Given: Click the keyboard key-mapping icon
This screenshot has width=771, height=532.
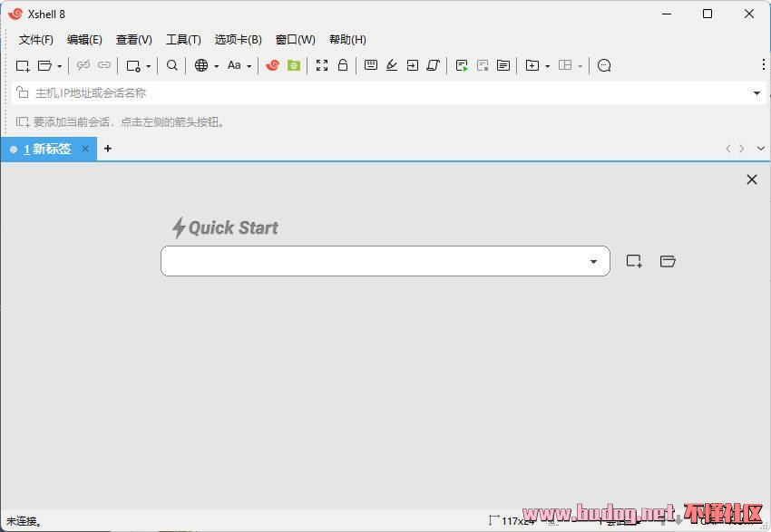Looking at the screenshot, I should (x=371, y=65).
